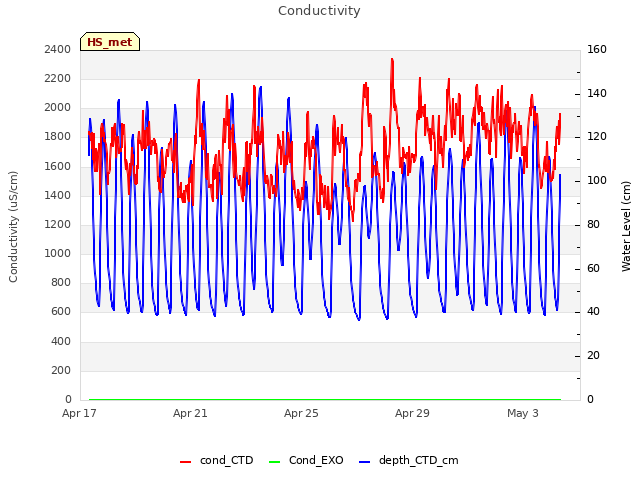640x480 pixels.
Task: Click the 1000 left axis tick label
Action: (x=58, y=253)
